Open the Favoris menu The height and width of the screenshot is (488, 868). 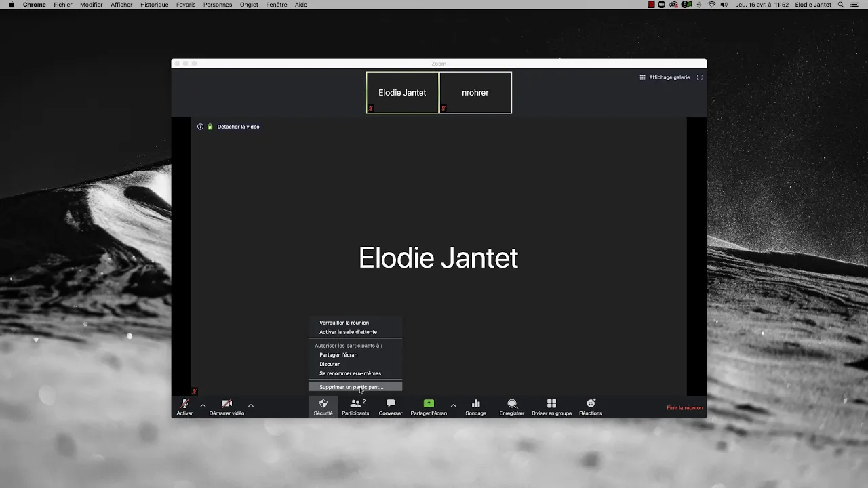pyautogui.click(x=186, y=5)
